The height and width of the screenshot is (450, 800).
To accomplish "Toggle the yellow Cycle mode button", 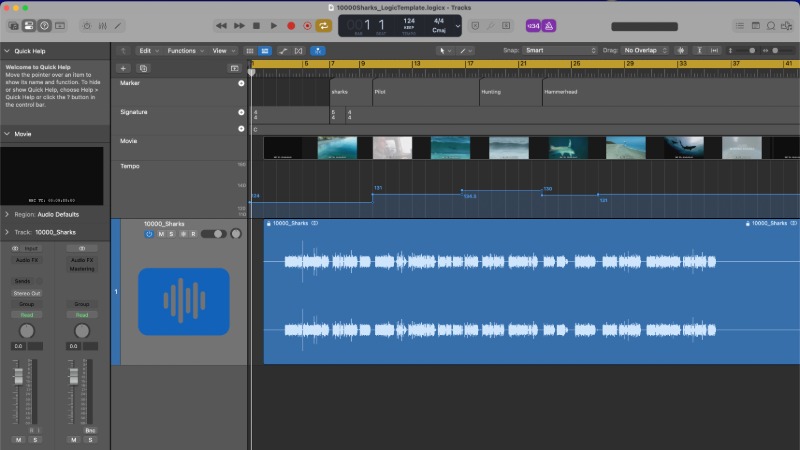I will coord(324,25).
